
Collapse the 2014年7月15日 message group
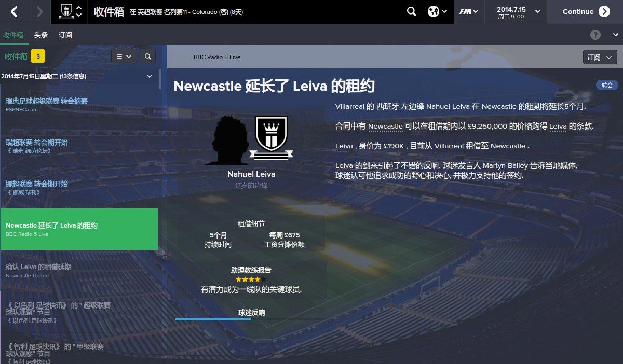[150, 76]
